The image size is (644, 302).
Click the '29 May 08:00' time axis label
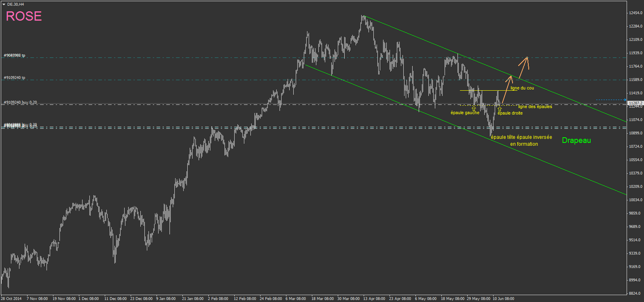click(479, 299)
